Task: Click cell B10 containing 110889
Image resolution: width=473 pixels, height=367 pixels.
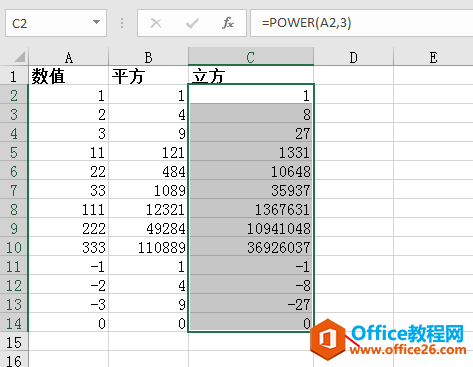Action: 148,246
